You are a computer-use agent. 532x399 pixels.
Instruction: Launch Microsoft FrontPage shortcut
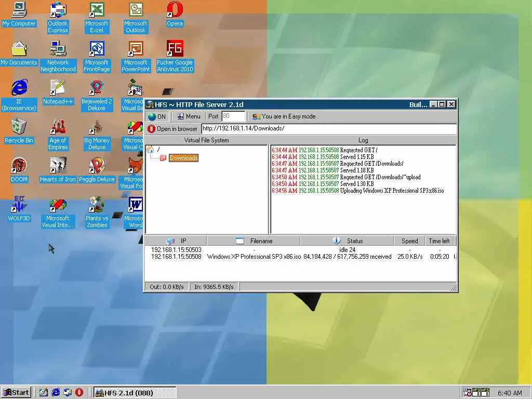point(97,57)
